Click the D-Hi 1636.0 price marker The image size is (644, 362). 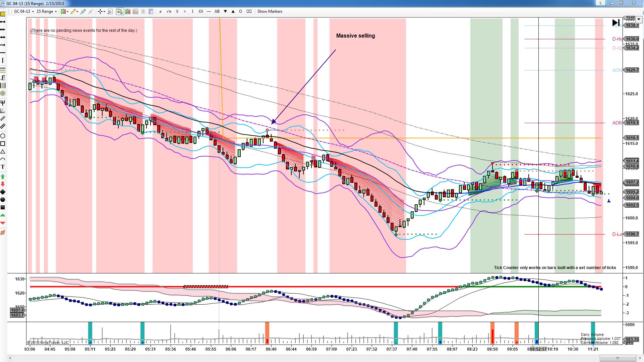click(x=631, y=39)
